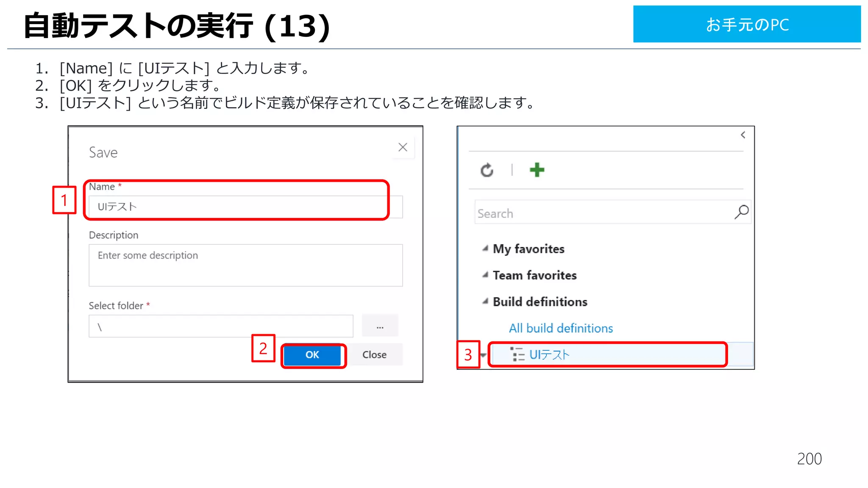Screen dimensions: 868x488
Task: Focus the Description text area
Action: click(x=246, y=265)
